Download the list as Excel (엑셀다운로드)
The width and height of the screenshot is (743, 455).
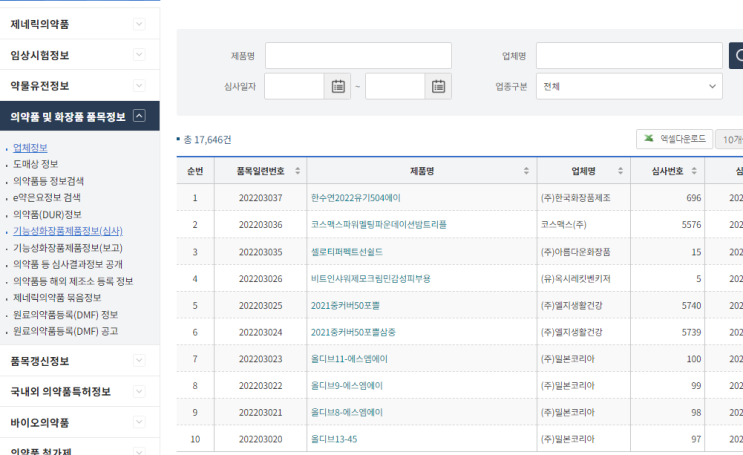[x=674, y=139]
